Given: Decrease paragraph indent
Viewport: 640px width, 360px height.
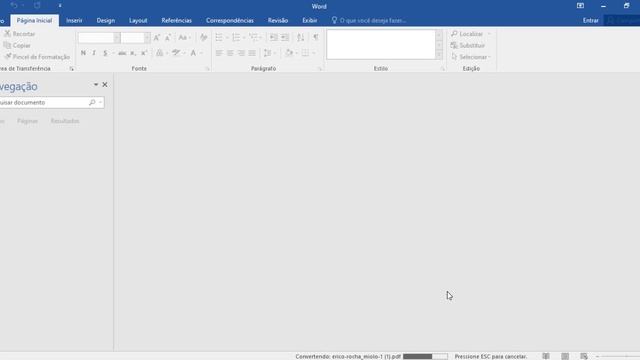Looking at the screenshot, I should (273, 38).
